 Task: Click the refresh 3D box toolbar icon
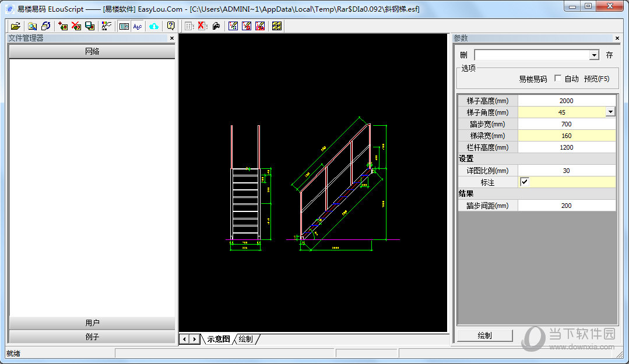tap(45, 26)
